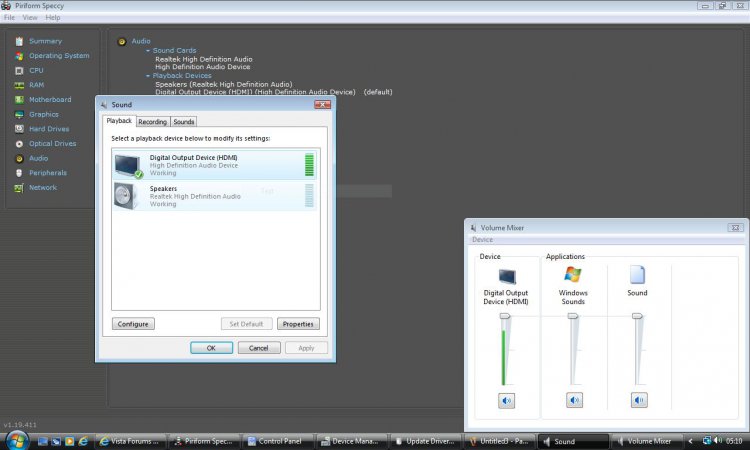Viewport: 750px width, 450px height.
Task: Mute Digital Output Device in Volume Mixer
Action: pyautogui.click(x=506, y=400)
